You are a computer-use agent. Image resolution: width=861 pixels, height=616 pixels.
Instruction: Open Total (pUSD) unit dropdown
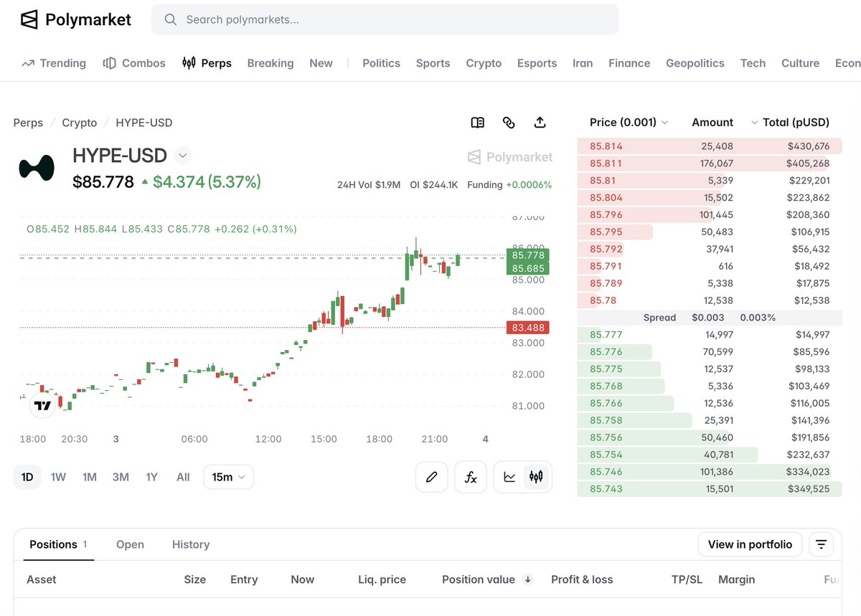tap(789, 123)
